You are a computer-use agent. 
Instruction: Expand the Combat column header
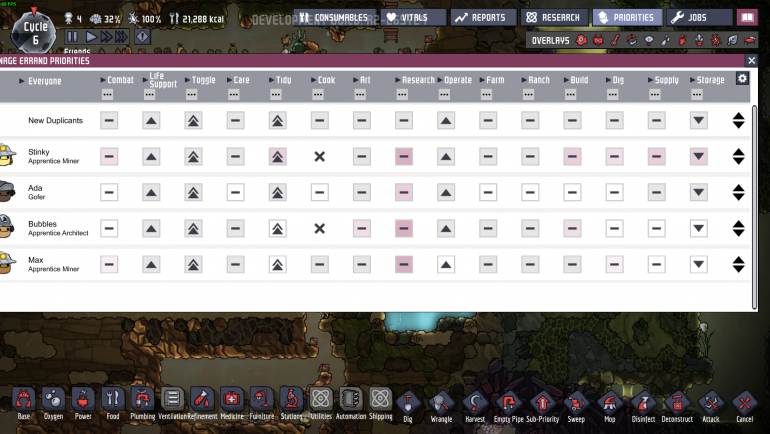(x=117, y=80)
